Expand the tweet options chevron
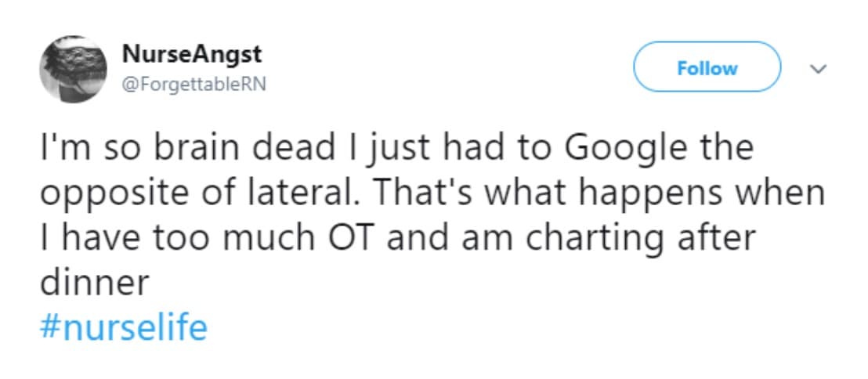This screenshot has height=379, width=868. pyautogui.click(x=819, y=70)
